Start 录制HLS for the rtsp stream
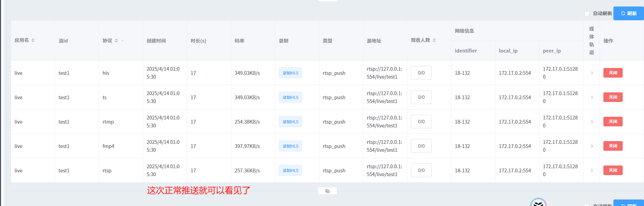The width and height of the screenshot is (644, 206). 290,170
